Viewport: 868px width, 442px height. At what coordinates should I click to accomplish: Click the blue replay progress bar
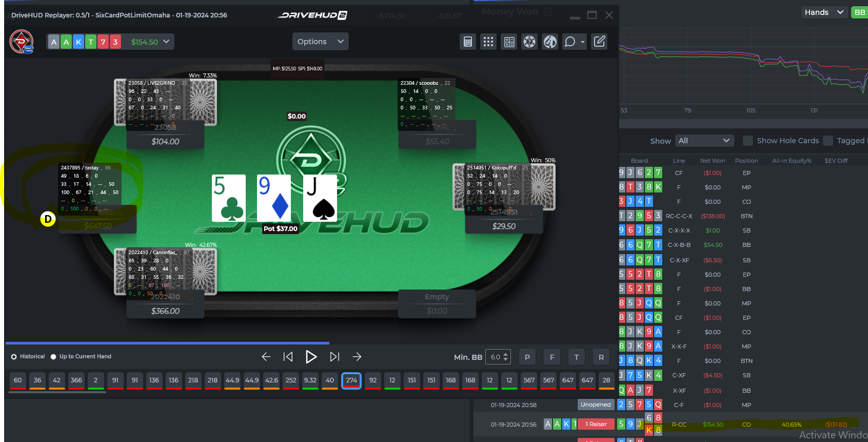click(x=167, y=343)
